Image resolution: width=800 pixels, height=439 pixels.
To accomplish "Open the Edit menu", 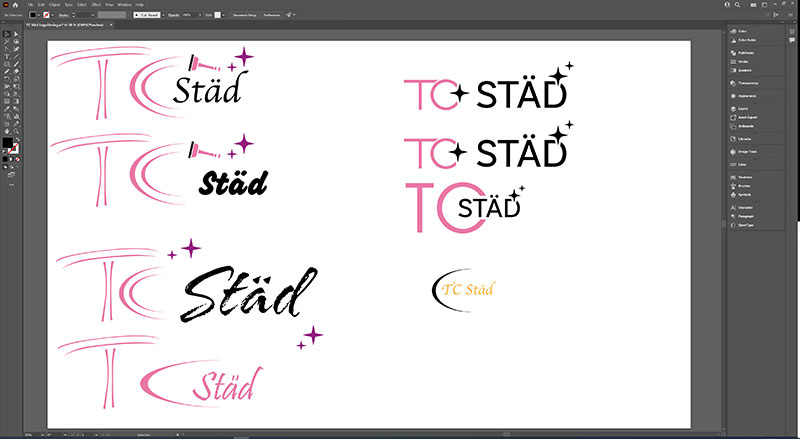I will pyautogui.click(x=41, y=5).
